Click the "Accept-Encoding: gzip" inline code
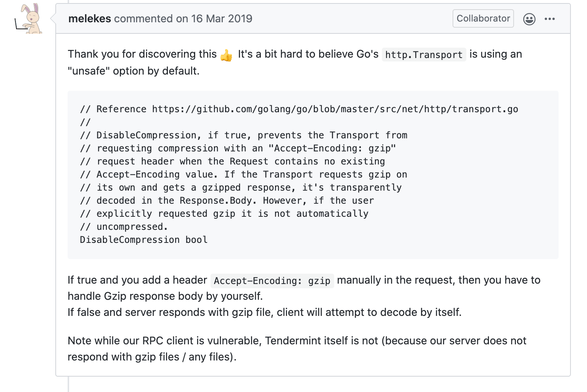The height and width of the screenshot is (392, 587). pyautogui.click(x=272, y=281)
